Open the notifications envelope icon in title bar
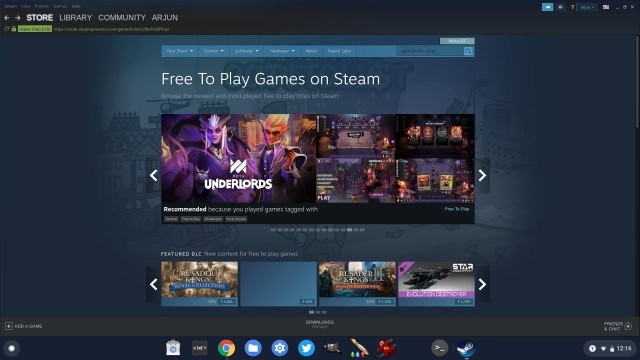The width and height of the screenshot is (640, 360). [560, 7]
